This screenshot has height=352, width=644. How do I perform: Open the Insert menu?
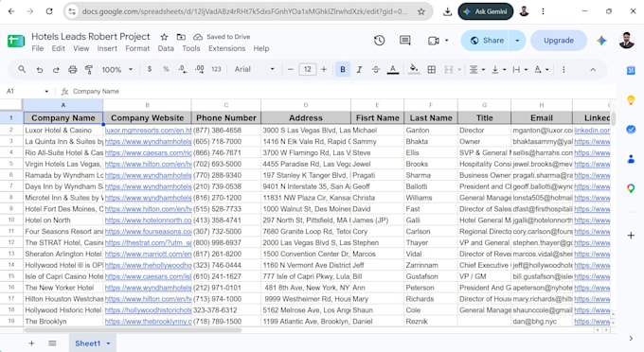[x=107, y=48]
